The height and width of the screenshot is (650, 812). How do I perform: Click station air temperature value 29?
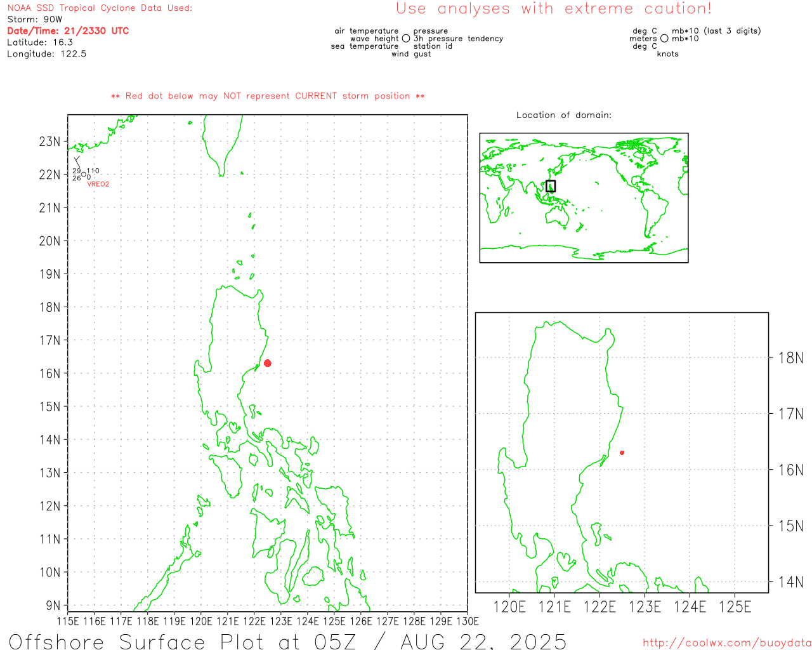click(x=77, y=171)
